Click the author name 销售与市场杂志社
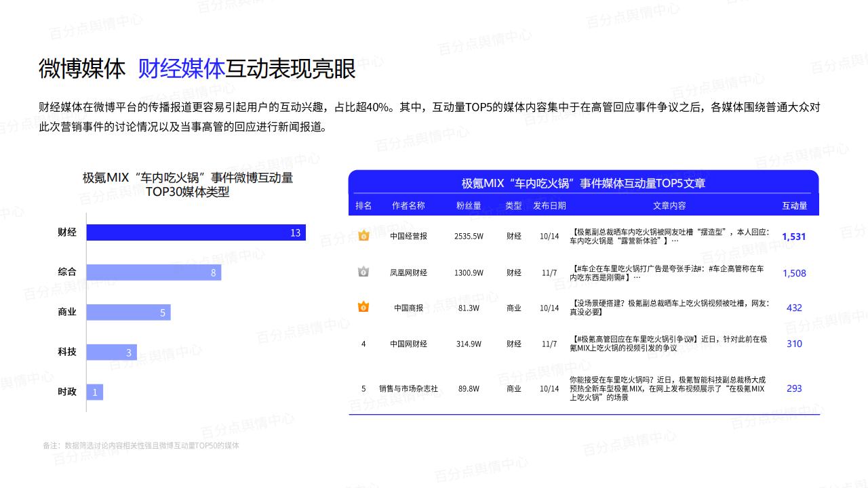868x488 pixels. tap(408, 388)
